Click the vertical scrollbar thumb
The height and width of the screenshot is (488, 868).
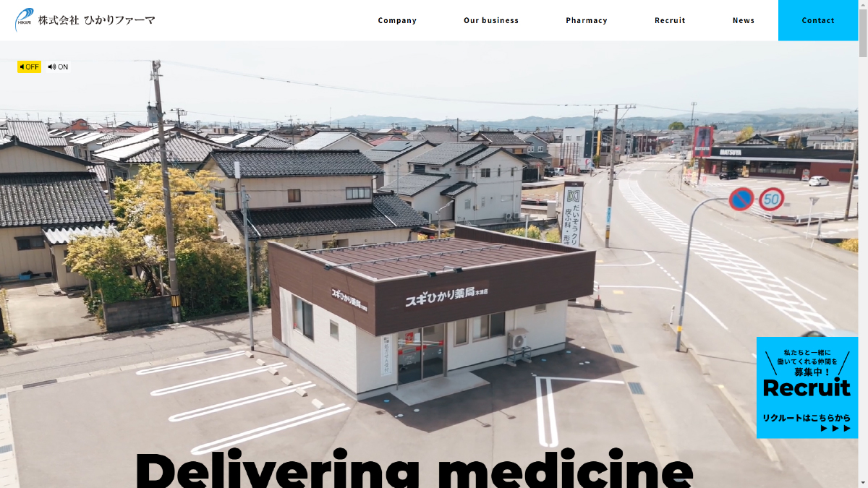coord(863,34)
